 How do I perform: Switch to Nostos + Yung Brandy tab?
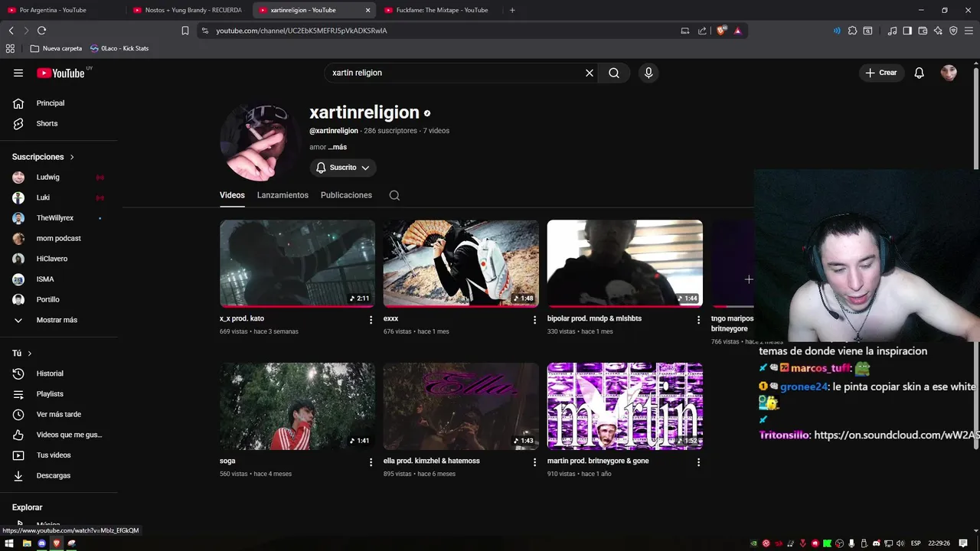[187, 10]
